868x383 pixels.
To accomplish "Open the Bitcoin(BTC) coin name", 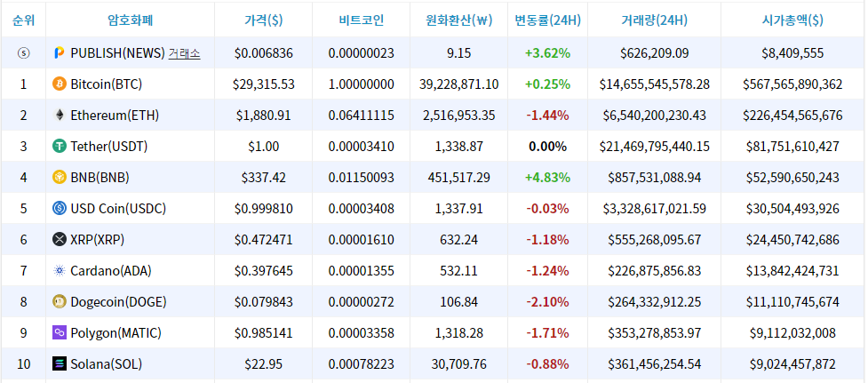I will pyautogui.click(x=107, y=84).
